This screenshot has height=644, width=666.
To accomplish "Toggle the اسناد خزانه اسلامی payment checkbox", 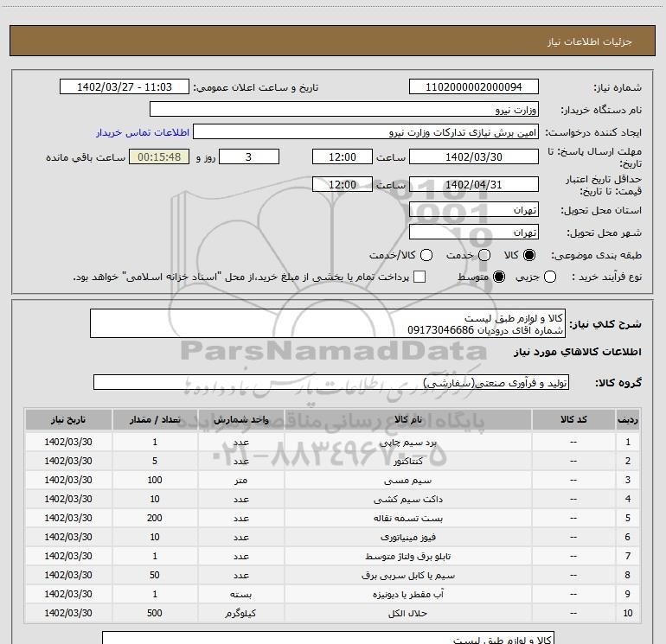I will [x=419, y=277].
